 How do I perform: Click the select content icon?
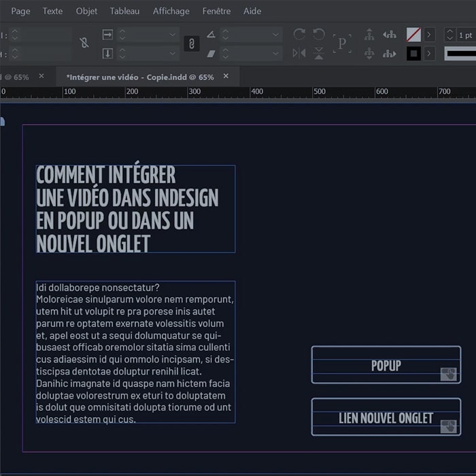(369, 54)
